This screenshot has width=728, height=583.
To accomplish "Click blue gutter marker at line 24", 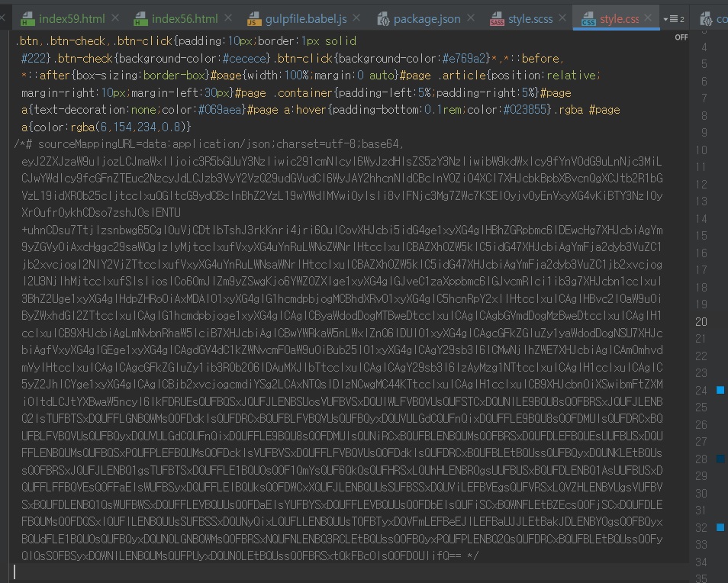I will (720, 391).
